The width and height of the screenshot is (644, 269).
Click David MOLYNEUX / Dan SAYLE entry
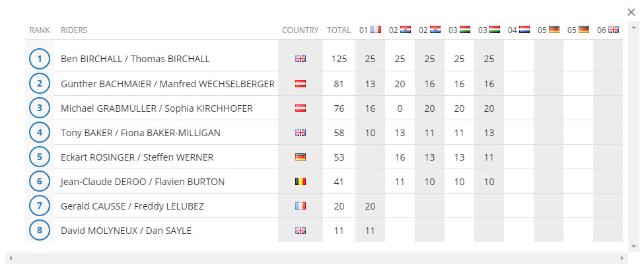[x=126, y=231]
